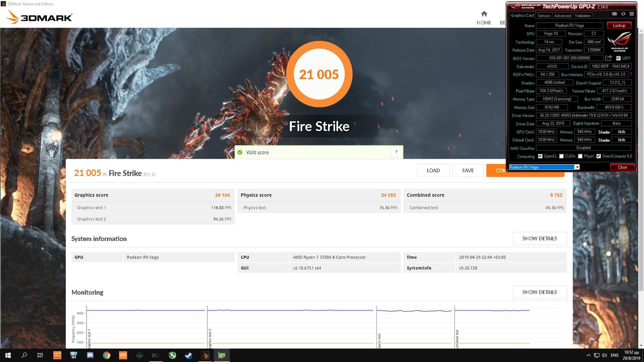Screen dimensions: 644x362
Task: Click the 3DMark taskbar icon
Action: pos(205,355)
